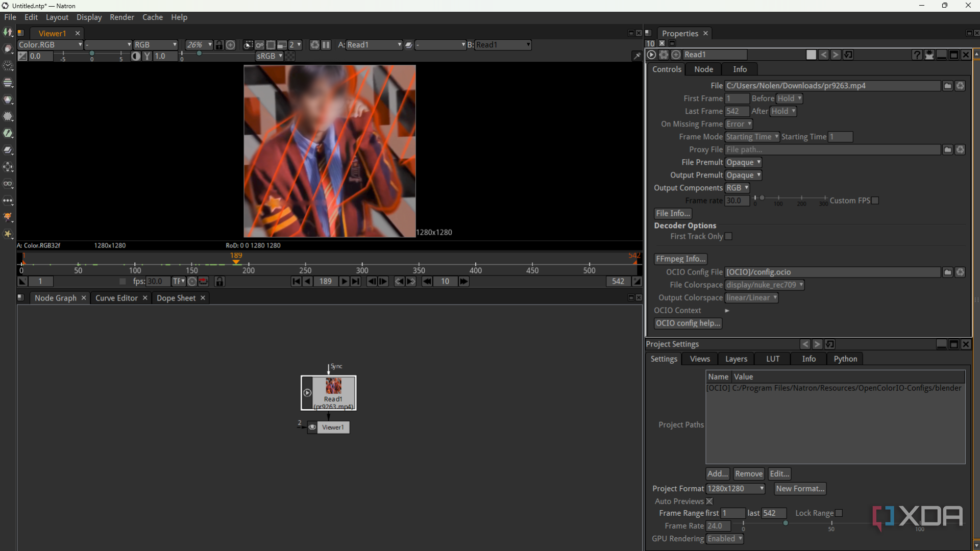The height and width of the screenshot is (551, 980).
Task: Toggle auto-contrast icon in viewer
Action: pyautogui.click(x=136, y=56)
